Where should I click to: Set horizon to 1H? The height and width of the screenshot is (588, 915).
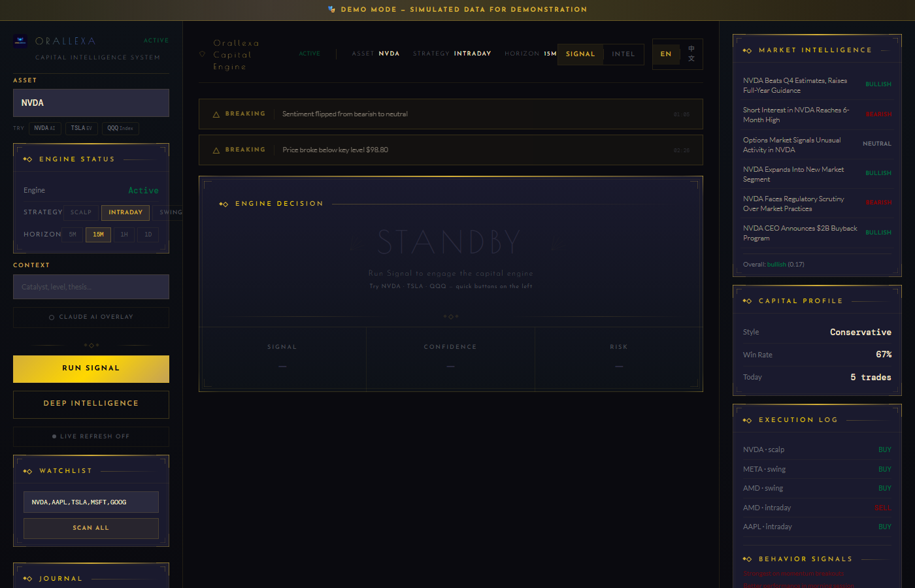click(124, 235)
